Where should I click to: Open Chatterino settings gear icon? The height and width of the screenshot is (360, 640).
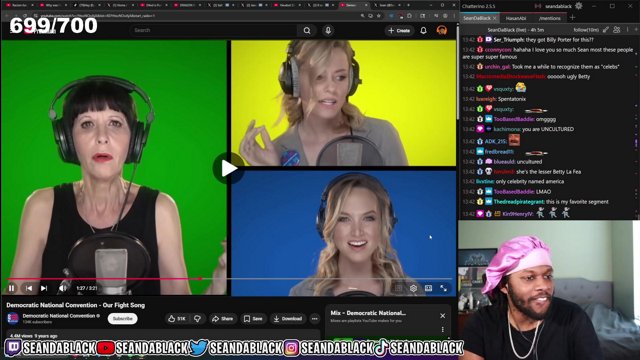pos(579,6)
